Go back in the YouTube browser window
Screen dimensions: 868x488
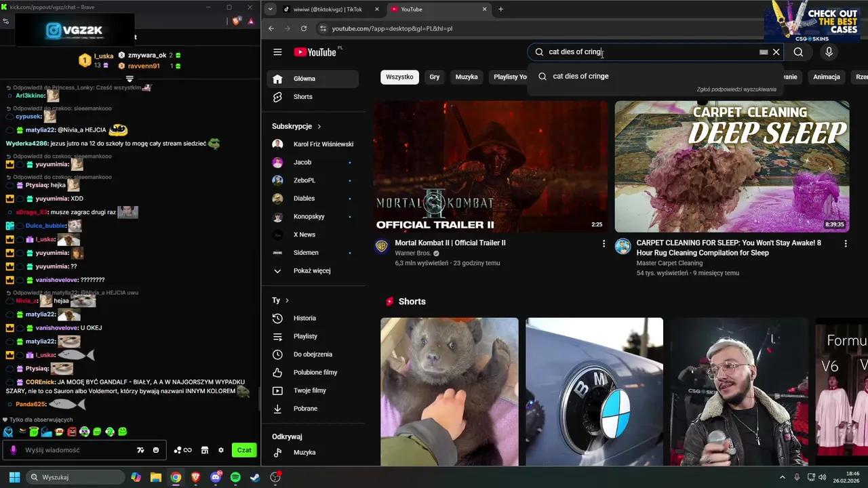tap(271, 28)
